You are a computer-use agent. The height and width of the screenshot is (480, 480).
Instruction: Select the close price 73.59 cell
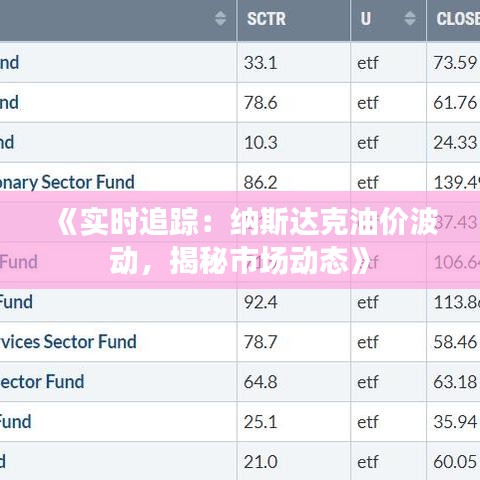click(454, 63)
